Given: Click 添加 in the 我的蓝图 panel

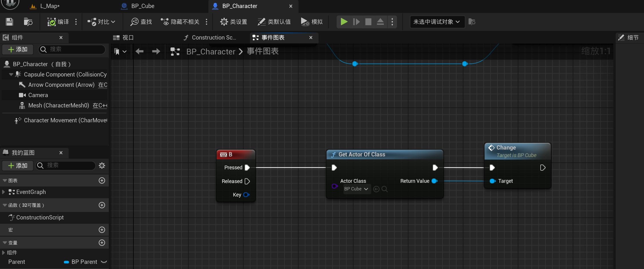Looking at the screenshot, I should 17,166.
